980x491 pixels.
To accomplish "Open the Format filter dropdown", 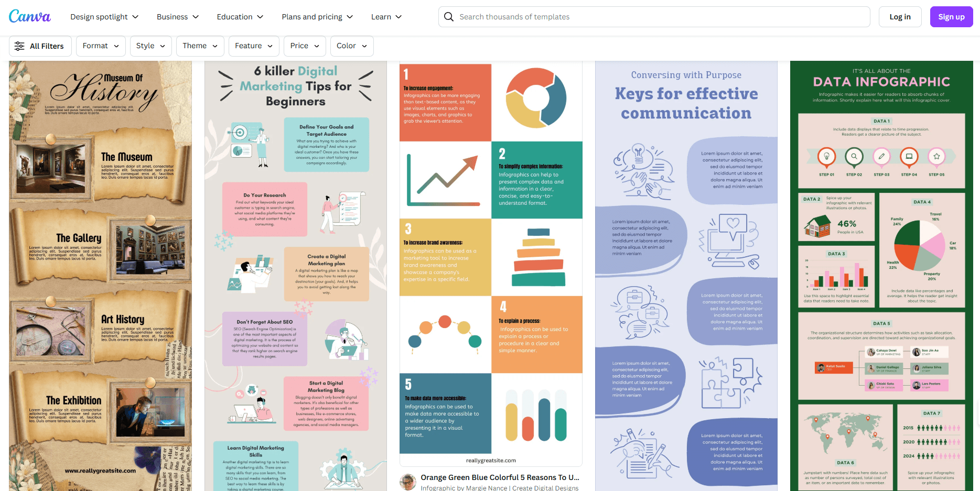I will coord(101,46).
